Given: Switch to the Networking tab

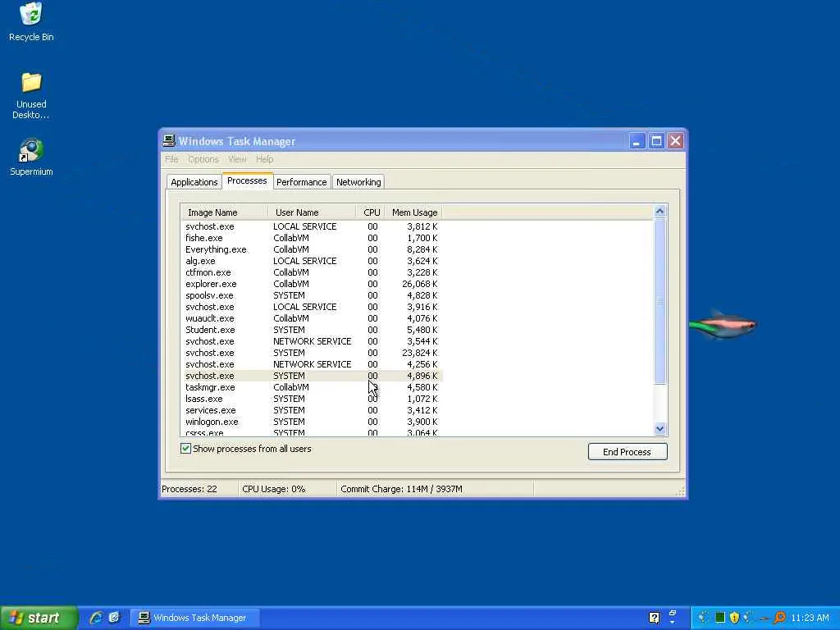Looking at the screenshot, I should click(358, 182).
